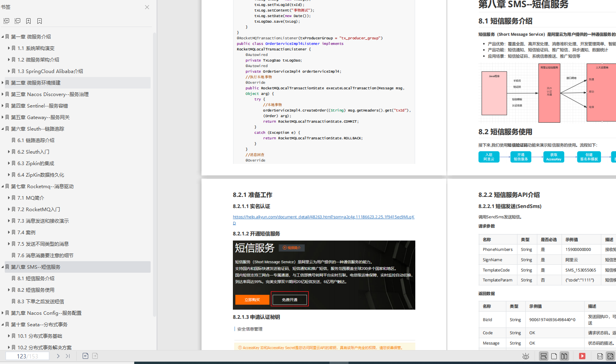Expand 第二章 微服务环境搭建 chapter
The height and width of the screenshot is (364, 616).
pyautogui.click(x=2, y=83)
